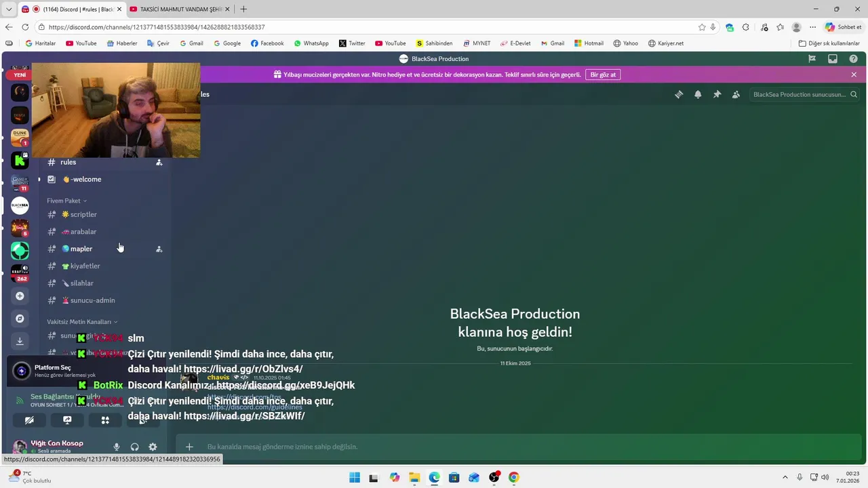This screenshot has width=868, height=488.
Task: Open the rules channel
Action: tap(104, 162)
